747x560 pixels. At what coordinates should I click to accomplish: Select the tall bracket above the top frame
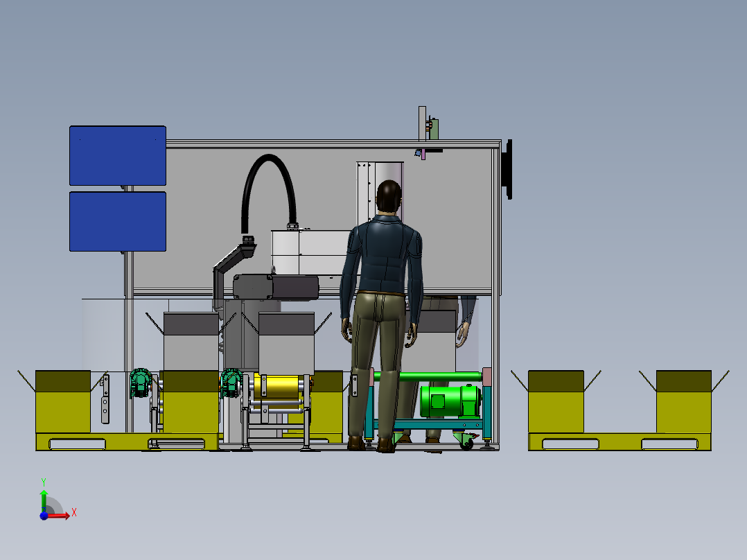tap(422, 123)
